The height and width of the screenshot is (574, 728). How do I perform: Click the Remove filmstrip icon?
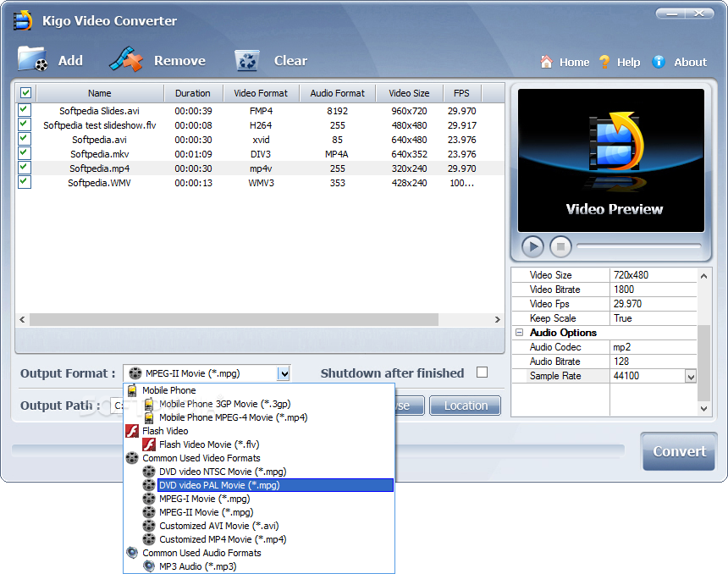pyautogui.click(x=126, y=59)
